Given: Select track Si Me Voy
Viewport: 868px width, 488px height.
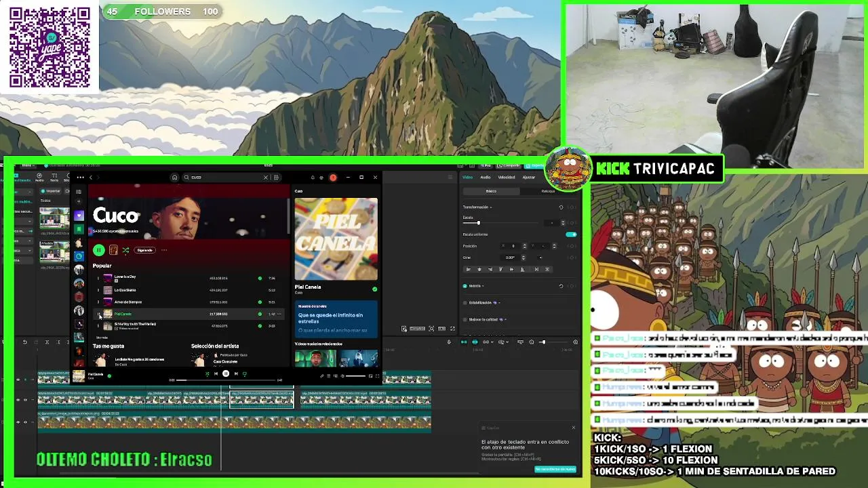Looking at the screenshot, I should pyautogui.click(x=135, y=324).
